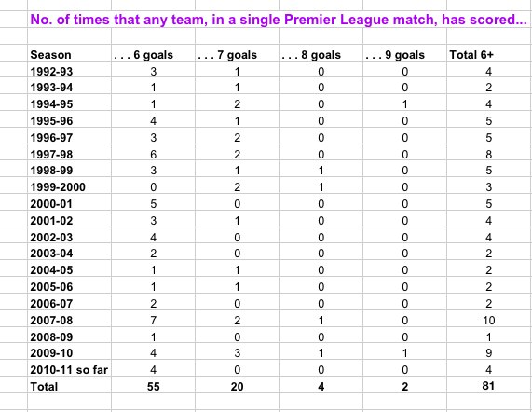The width and height of the screenshot is (532, 412).
Task: Select the grand total cell showing 81
Action: [x=489, y=386]
